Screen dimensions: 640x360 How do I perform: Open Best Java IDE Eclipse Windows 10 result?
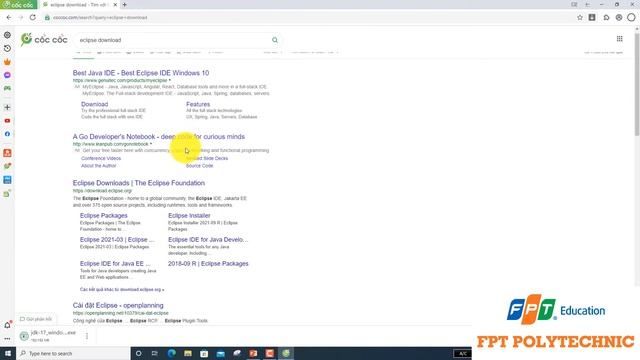[141, 73]
